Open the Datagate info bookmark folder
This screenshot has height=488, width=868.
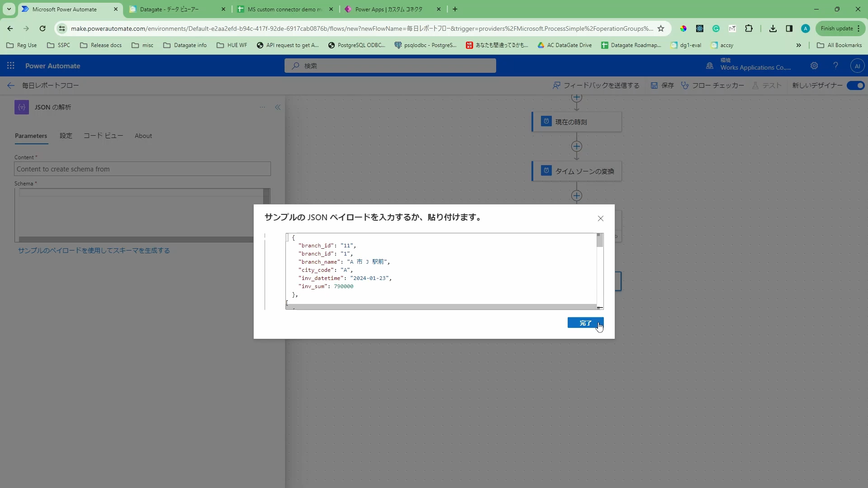(185, 45)
